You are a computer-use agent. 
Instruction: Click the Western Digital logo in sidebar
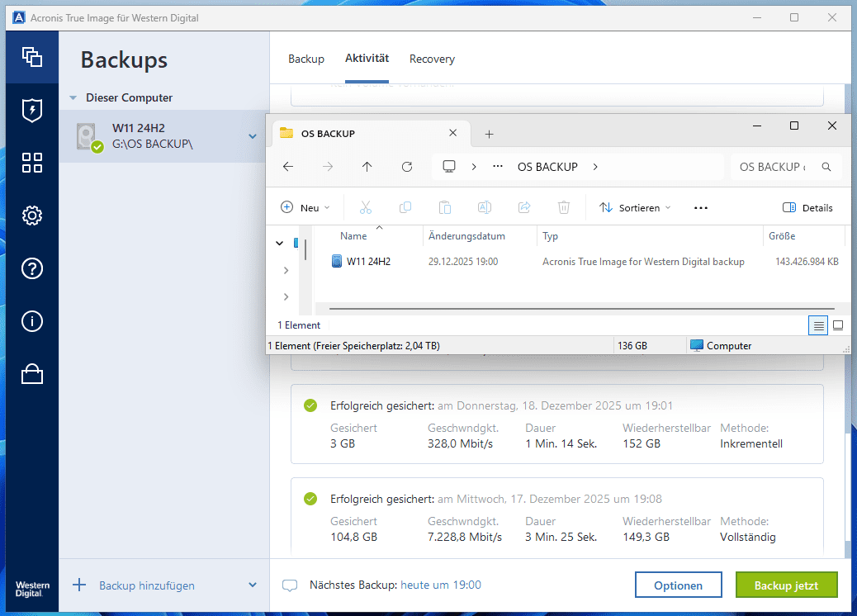point(32,589)
